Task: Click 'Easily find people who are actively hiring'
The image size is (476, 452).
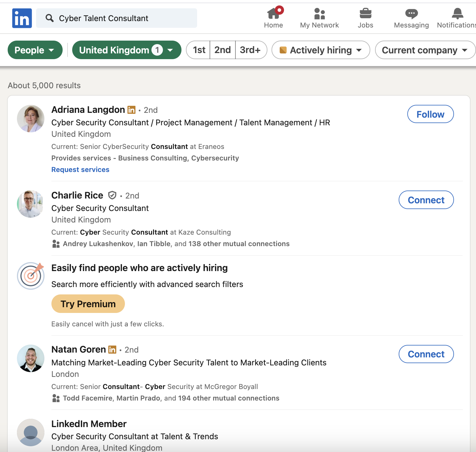Action: (x=140, y=268)
